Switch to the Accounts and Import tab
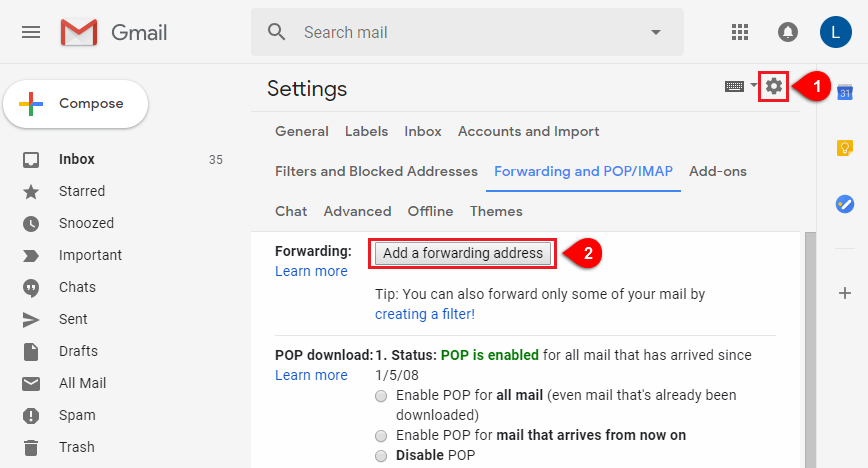868x468 pixels. click(528, 131)
